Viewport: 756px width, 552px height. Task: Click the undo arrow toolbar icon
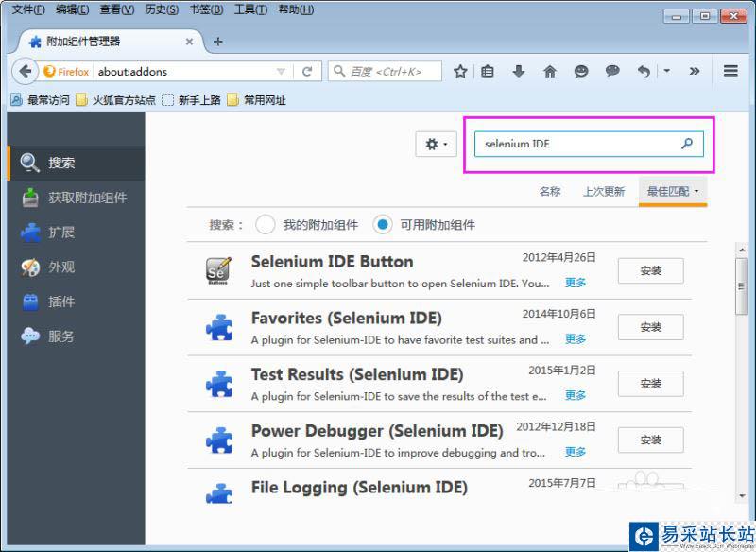[644, 72]
